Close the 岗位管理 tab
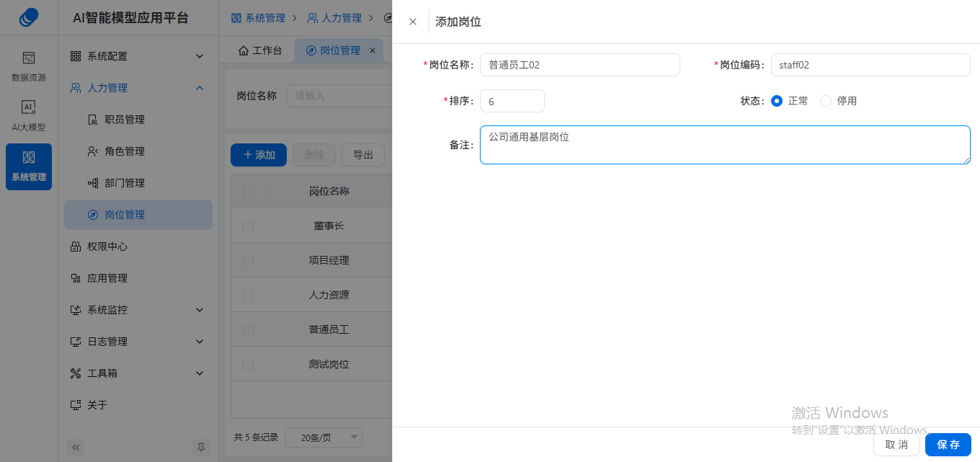Image resolution: width=980 pixels, height=462 pixels. point(373,50)
